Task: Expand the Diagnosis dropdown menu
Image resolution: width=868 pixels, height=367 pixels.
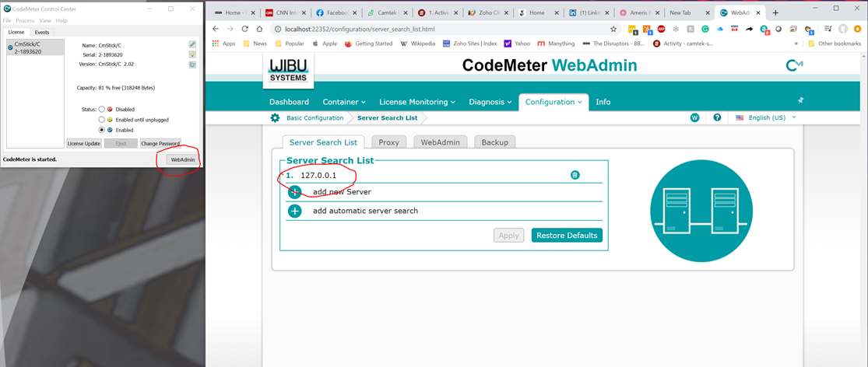Action: (x=490, y=102)
